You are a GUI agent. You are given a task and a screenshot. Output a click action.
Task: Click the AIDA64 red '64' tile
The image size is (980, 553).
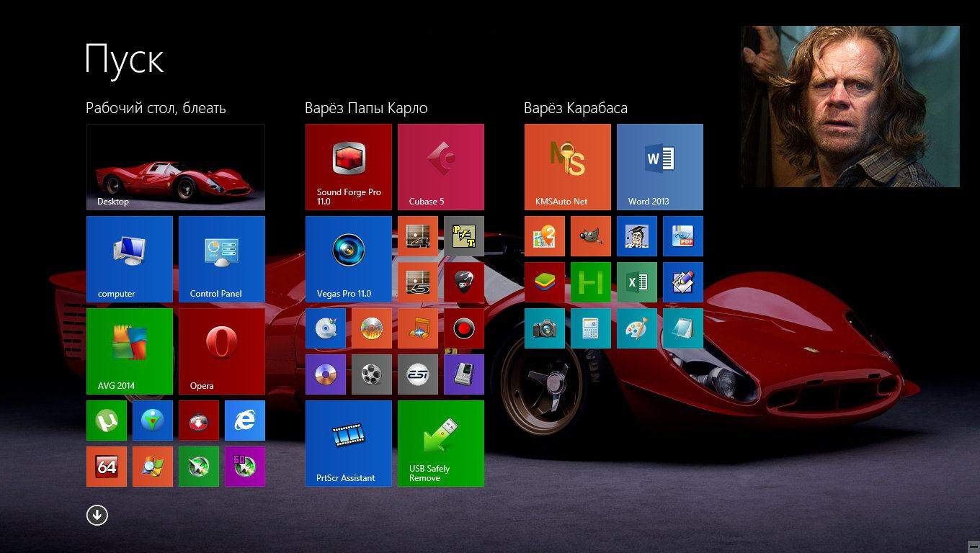coord(107,467)
